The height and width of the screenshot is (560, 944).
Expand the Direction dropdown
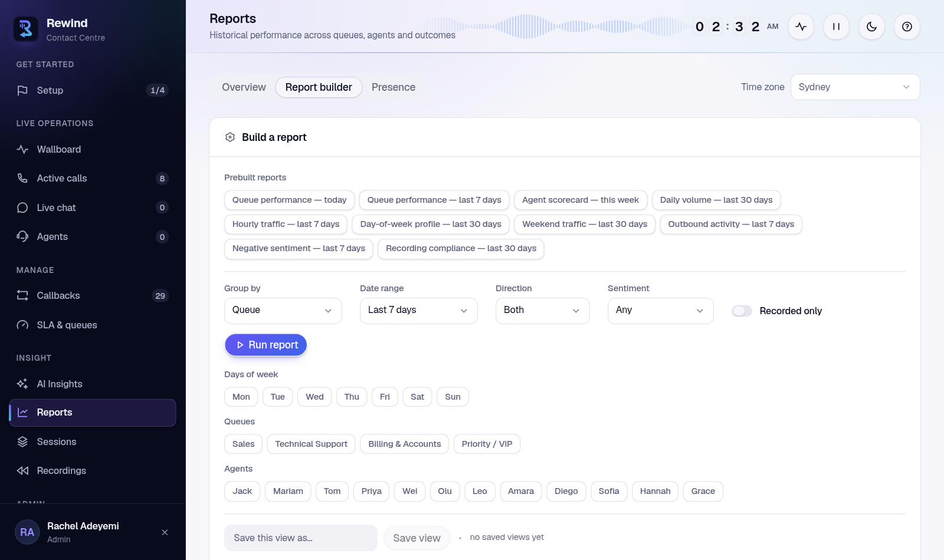(543, 311)
